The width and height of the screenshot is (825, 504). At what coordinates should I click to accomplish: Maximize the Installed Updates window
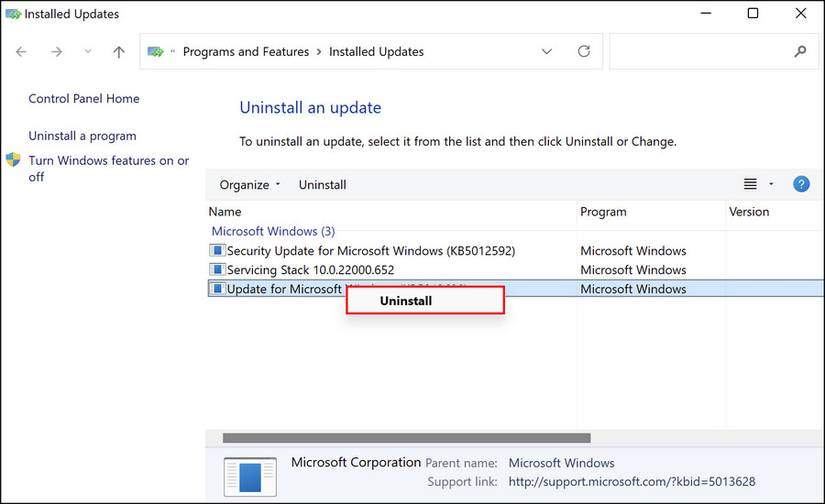click(x=753, y=13)
